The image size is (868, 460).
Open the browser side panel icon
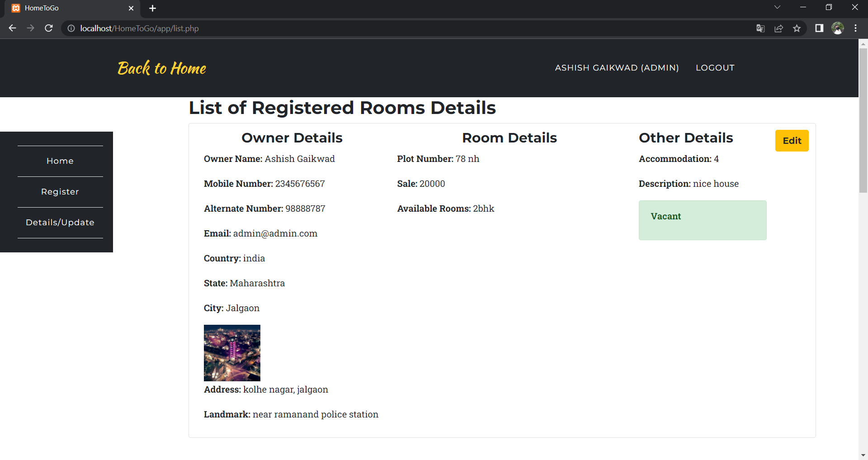(819, 28)
